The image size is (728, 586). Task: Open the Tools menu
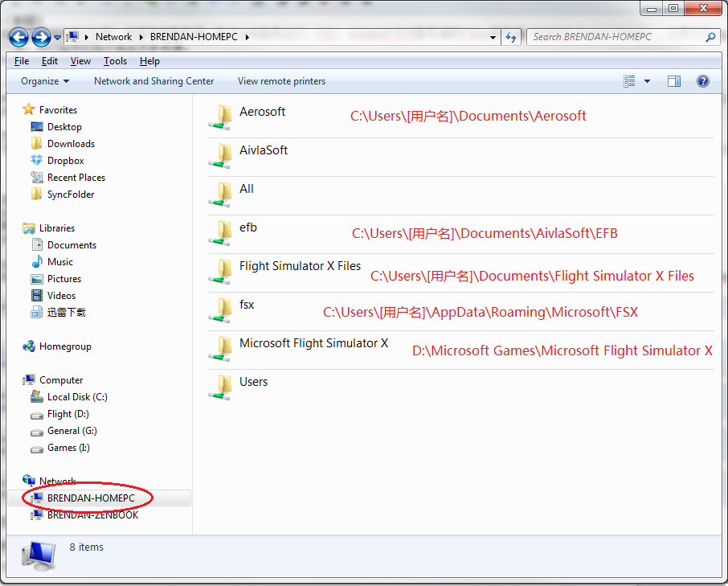pyautogui.click(x=115, y=61)
